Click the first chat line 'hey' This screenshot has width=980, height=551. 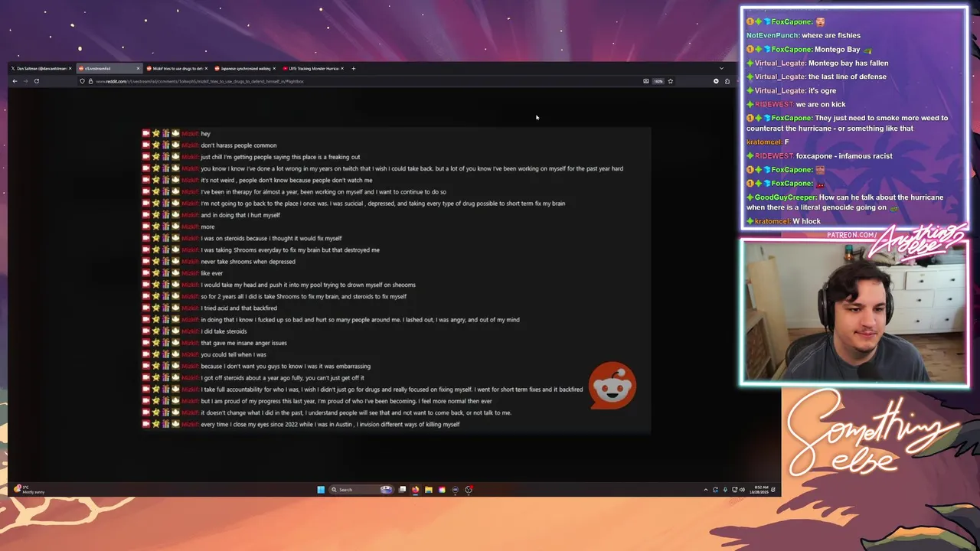click(205, 133)
